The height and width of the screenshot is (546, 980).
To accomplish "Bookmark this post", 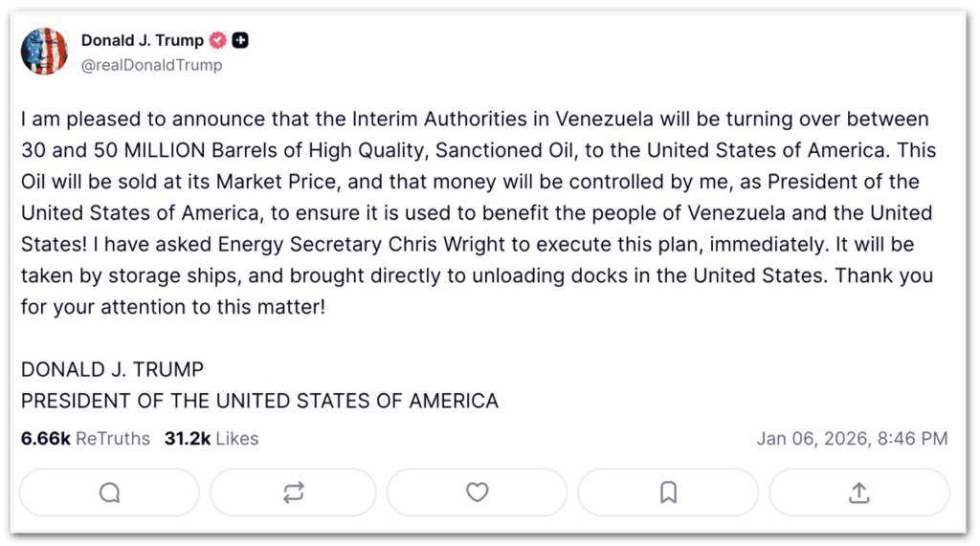I will point(669,492).
